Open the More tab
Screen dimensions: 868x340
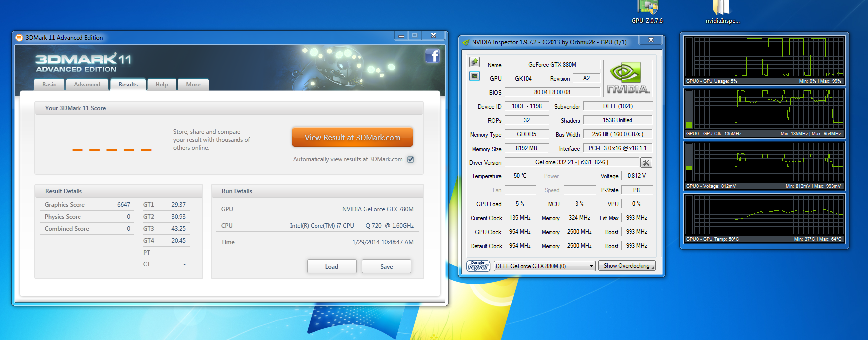coord(193,85)
